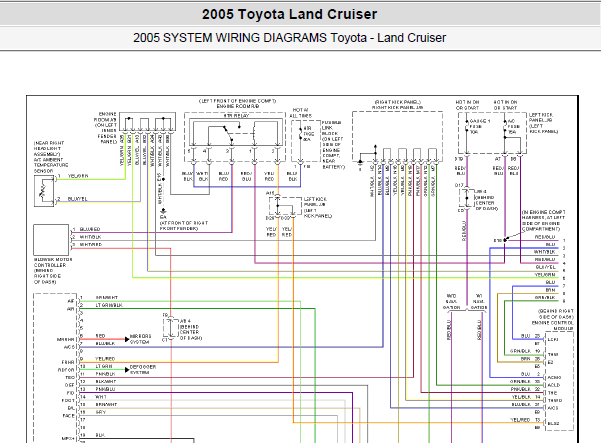Image resolution: width=601 pixels, height=443 pixels.
Task: Click the blower motor controller box
Action: point(51,240)
